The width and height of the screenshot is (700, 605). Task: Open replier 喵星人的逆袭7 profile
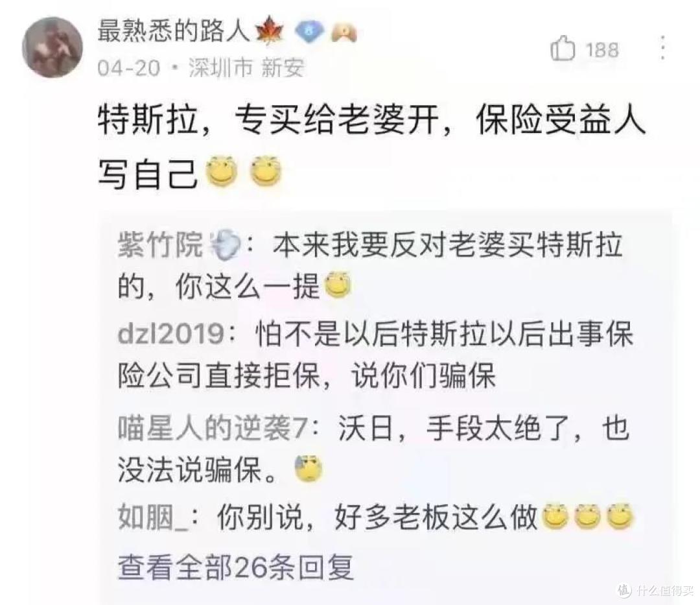(213, 428)
